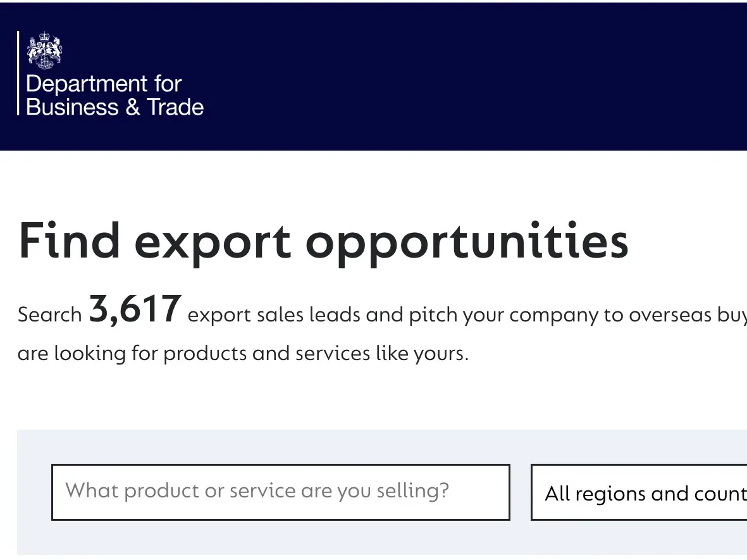The height and width of the screenshot is (560, 747).
Task: Click empty area of the navy header banner
Action: coord(474,76)
